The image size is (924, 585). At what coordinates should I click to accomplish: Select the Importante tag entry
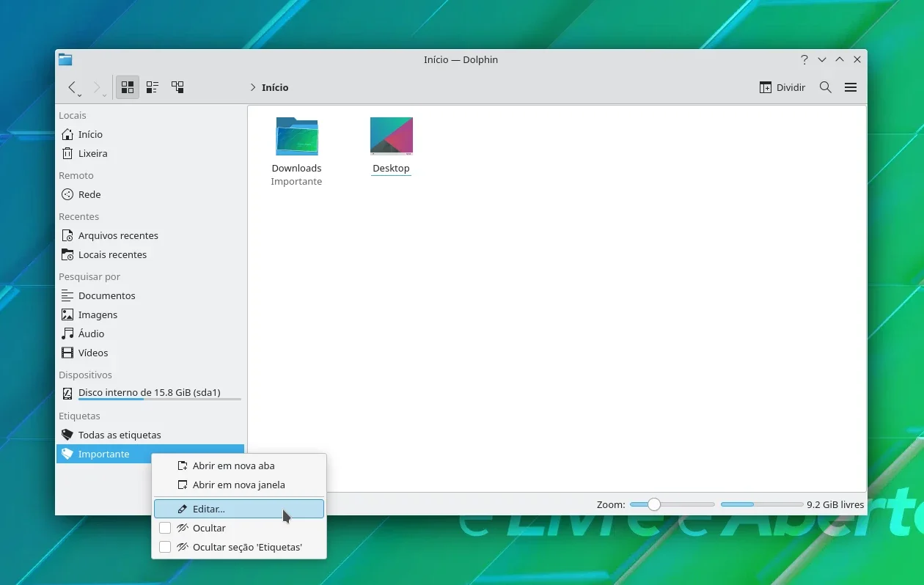point(150,454)
